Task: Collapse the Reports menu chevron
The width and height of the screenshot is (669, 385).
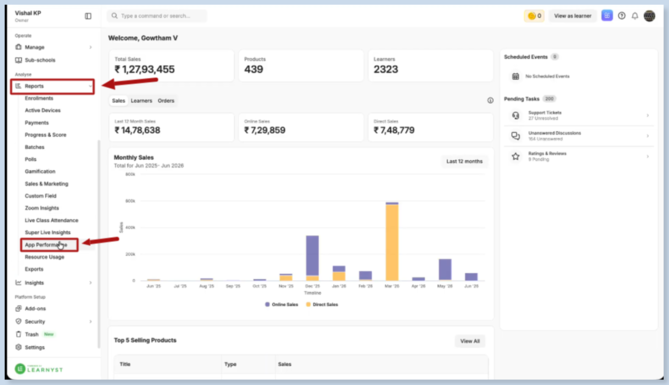Action: pyautogui.click(x=90, y=86)
